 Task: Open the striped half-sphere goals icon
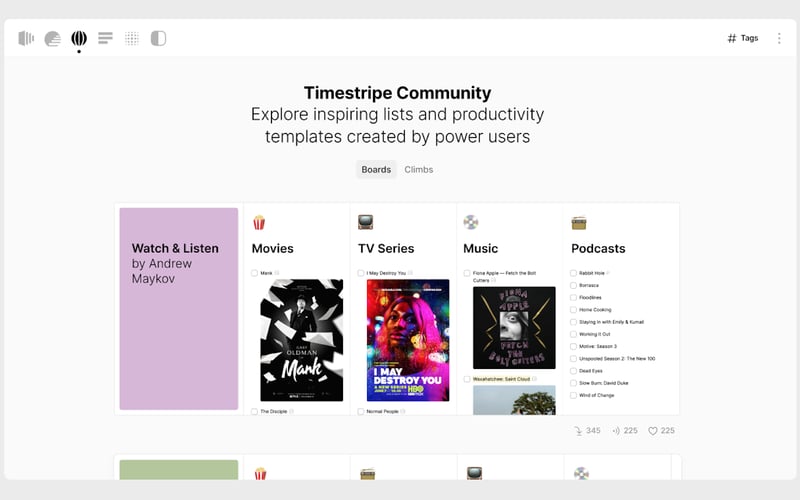pos(53,38)
